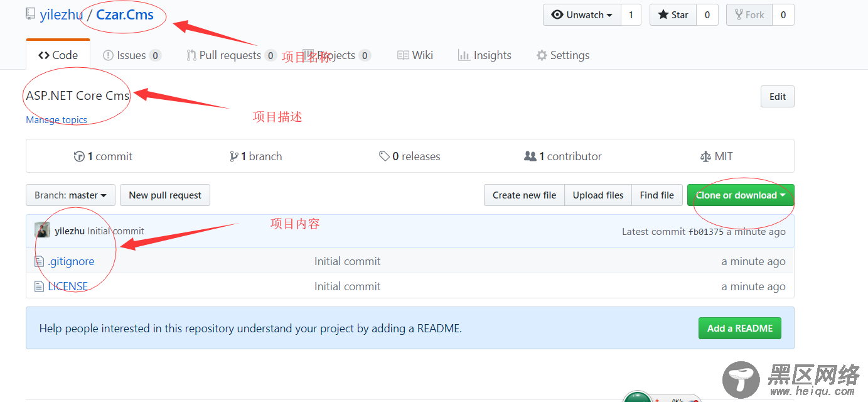
Task: Click the watchers count 1
Action: pyautogui.click(x=631, y=15)
